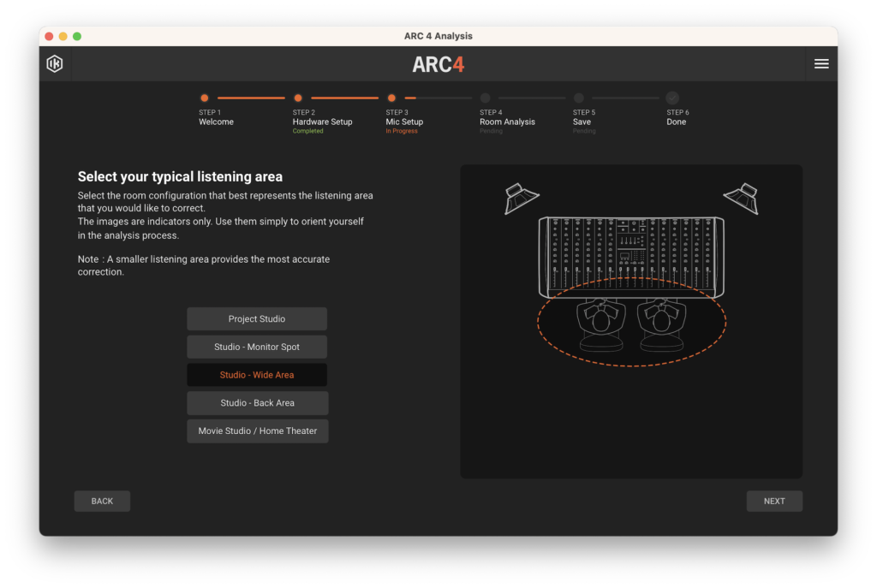Select the Project Studio listening area
This screenshot has height=588, width=877.
tap(257, 319)
